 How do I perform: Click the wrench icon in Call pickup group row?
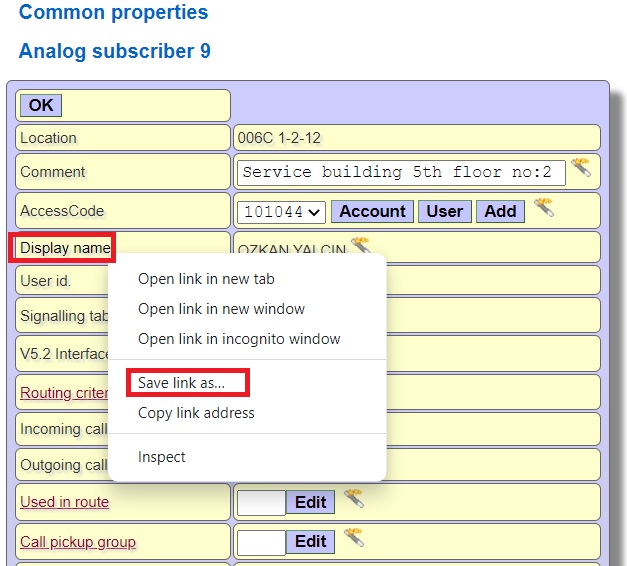[x=354, y=539]
